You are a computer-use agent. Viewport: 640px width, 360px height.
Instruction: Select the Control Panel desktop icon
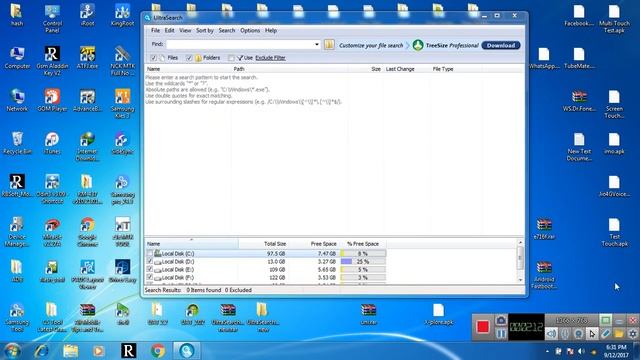point(52,19)
